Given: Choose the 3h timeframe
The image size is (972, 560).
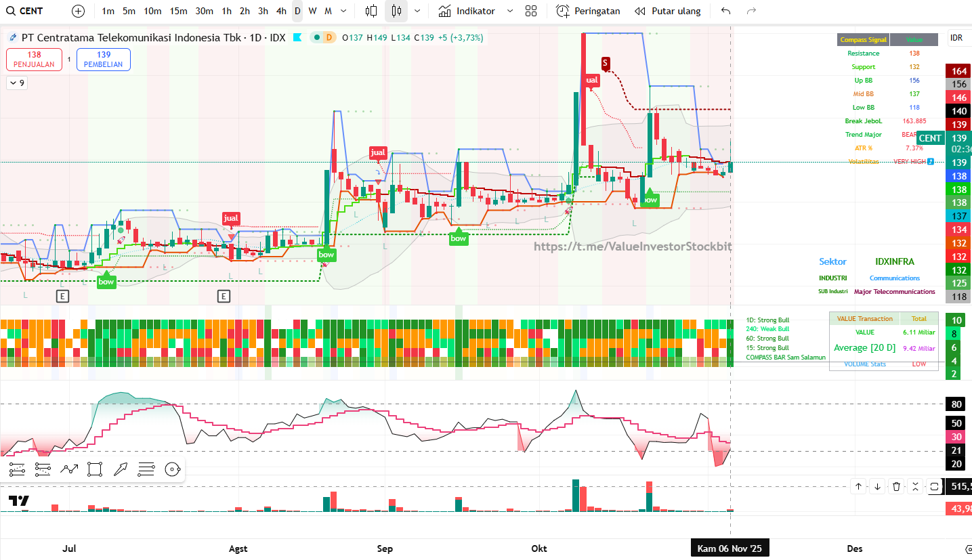Looking at the screenshot, I should point(263,11).
